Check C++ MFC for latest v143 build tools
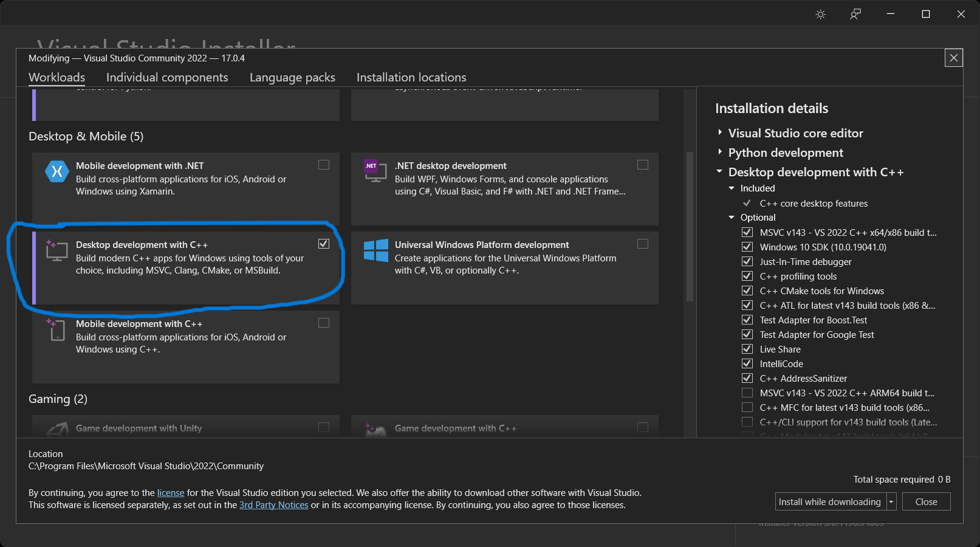Screen dimensions: 980x547 point(747,407)
